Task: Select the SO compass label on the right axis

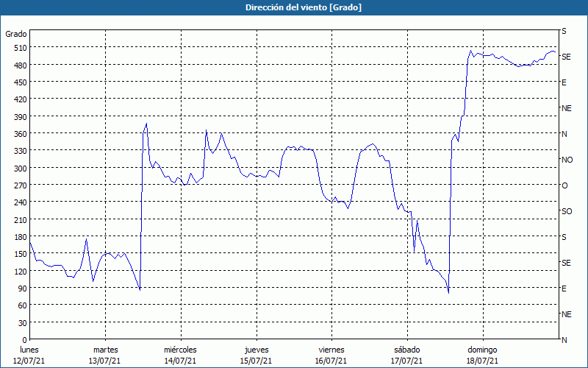Action: [x=567, y=212]
